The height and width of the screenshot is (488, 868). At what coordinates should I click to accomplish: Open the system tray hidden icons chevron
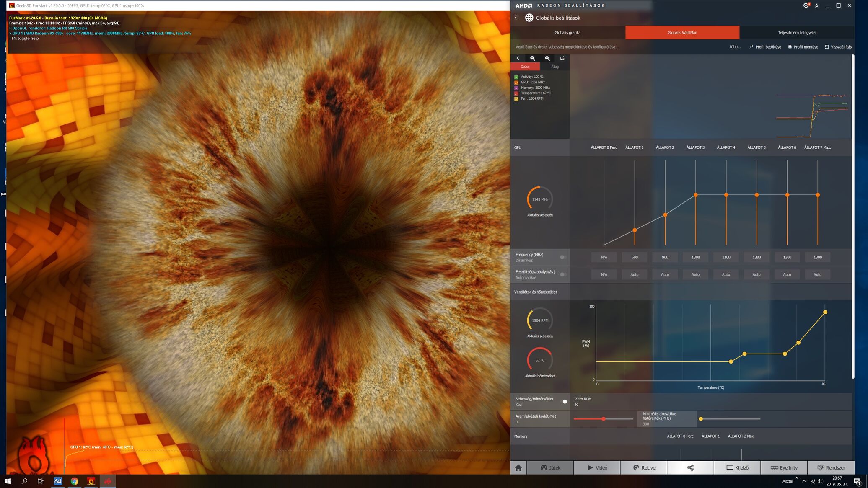[804, 481]
